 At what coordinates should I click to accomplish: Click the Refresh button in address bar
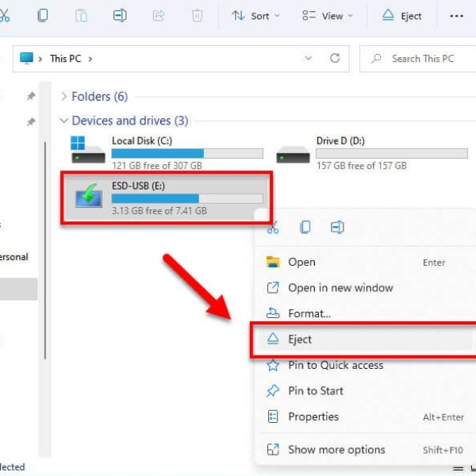click(335, 58)
